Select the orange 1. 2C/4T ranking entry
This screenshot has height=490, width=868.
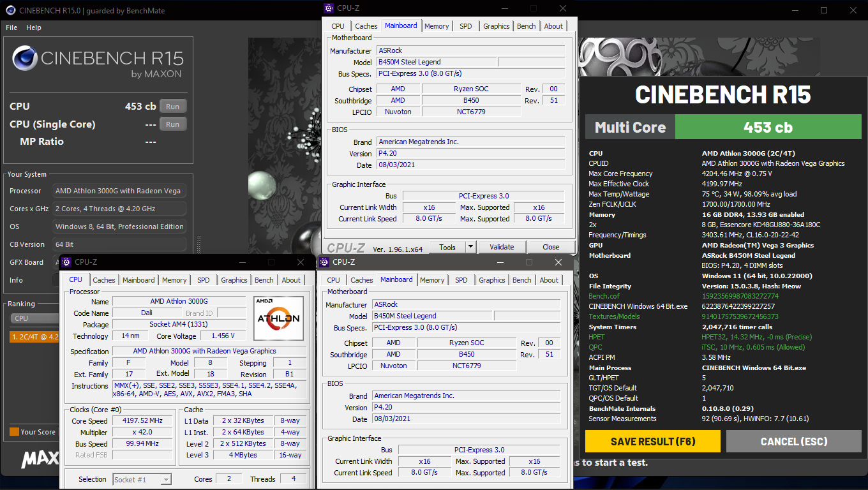pos(35,337)
